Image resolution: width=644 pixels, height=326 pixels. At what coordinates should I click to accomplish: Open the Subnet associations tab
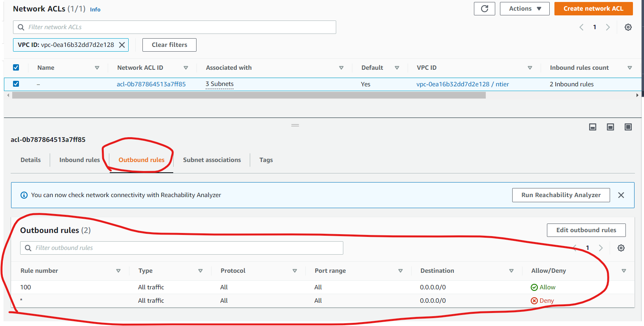212,160
